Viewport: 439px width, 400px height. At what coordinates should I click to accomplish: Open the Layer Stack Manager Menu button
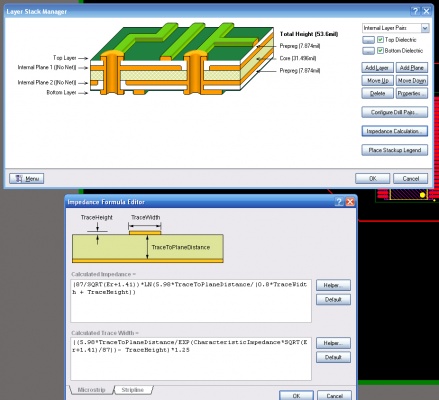point(27,179)
